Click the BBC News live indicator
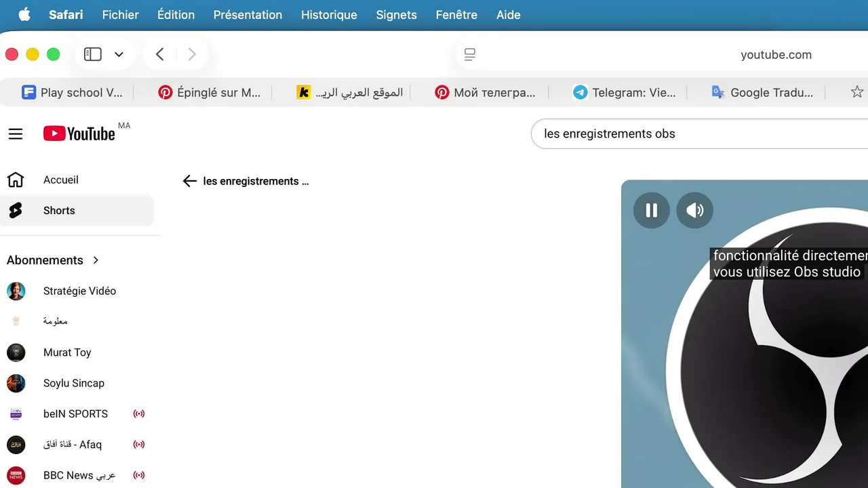The height and width of the screenshot is (488, 868). (139, 475)
